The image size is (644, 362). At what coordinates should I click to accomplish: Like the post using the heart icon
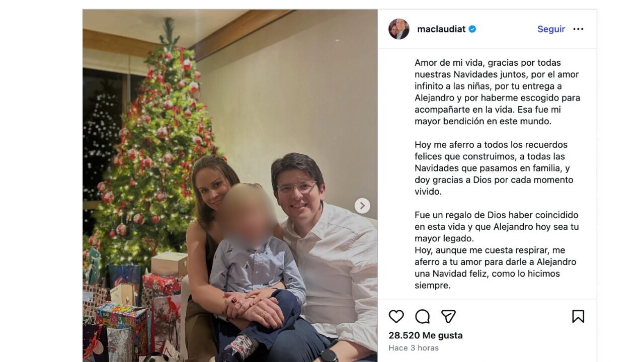(397, 317)
